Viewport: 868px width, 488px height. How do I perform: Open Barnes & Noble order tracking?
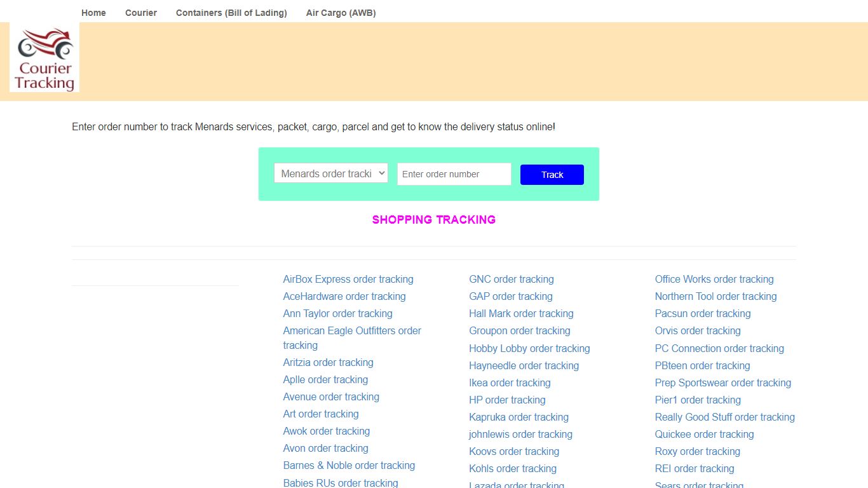(x=349, y=465)
